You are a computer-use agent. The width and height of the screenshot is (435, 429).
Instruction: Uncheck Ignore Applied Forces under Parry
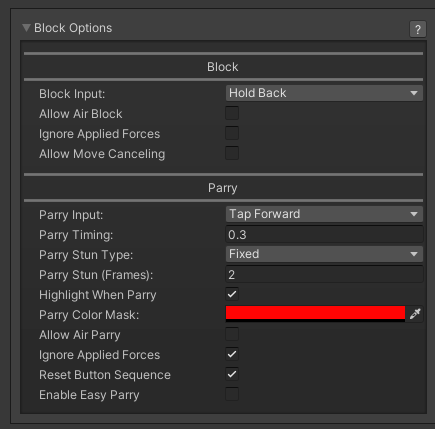(x=232, y=354)
